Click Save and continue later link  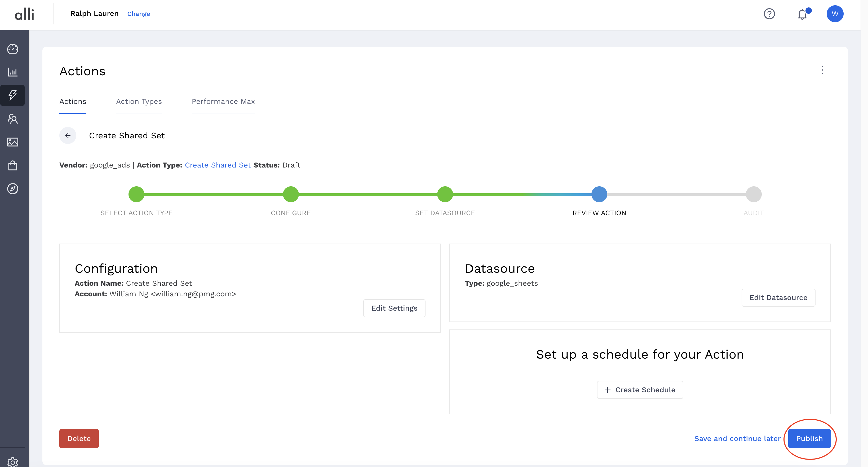pyautogui.click(x=738, y=439)
